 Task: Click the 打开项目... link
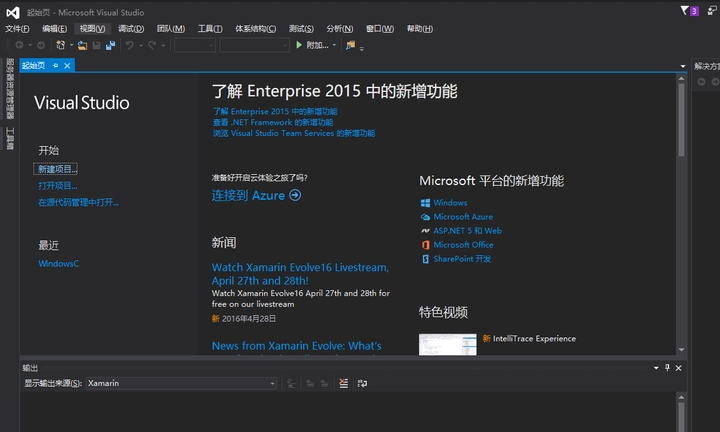pyautogui.click(x=57, y=185)
